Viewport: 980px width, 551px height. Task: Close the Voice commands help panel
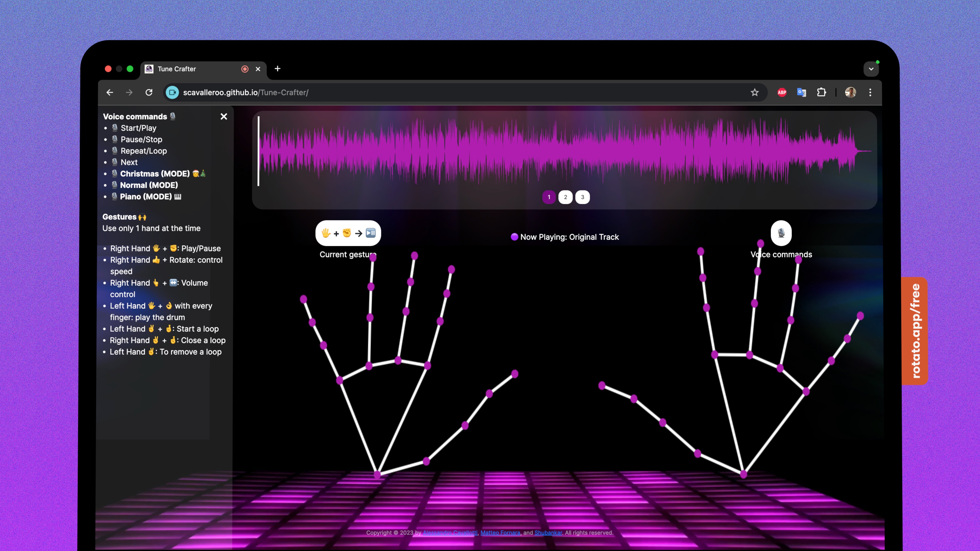coord(224,116)
